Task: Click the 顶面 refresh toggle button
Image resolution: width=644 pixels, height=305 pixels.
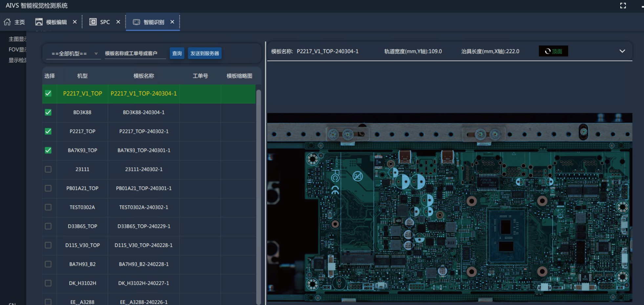Action: pos(553,51)
